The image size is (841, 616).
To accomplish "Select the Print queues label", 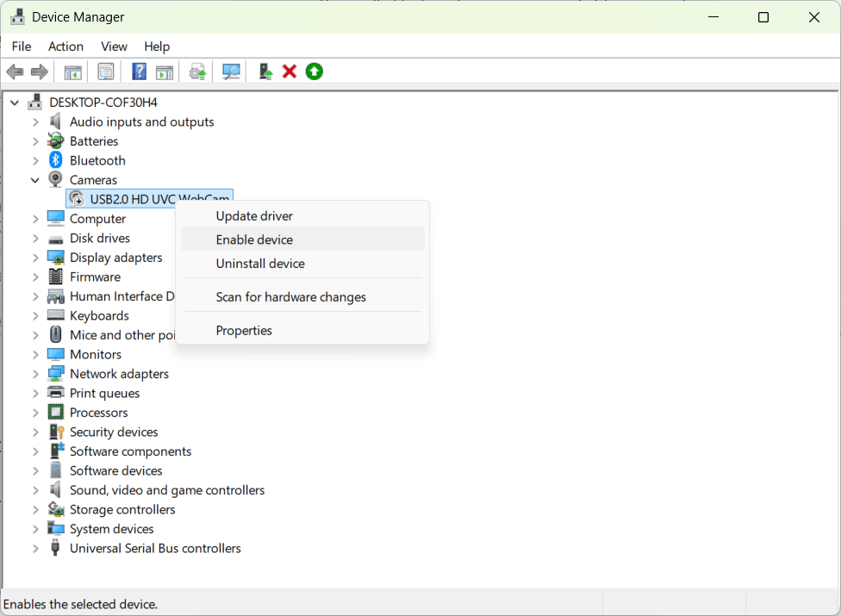I will pos(104,393).
